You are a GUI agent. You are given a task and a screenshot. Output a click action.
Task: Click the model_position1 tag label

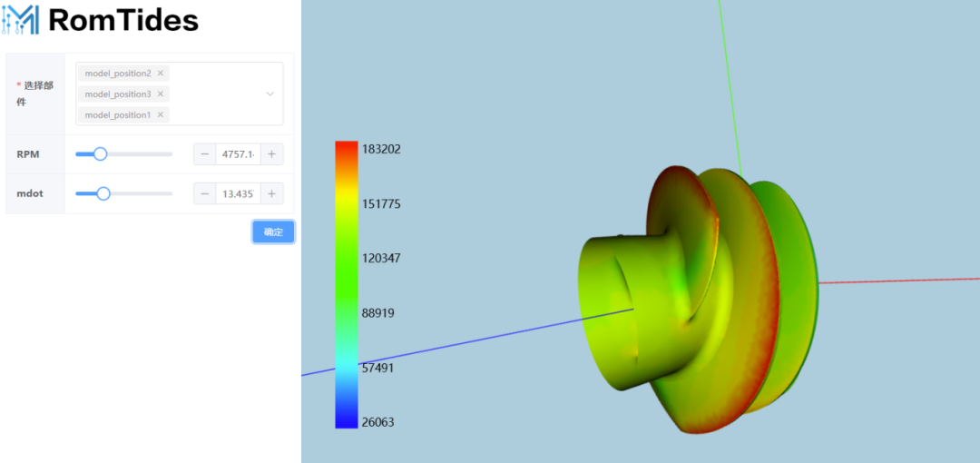tap(118, 114)
